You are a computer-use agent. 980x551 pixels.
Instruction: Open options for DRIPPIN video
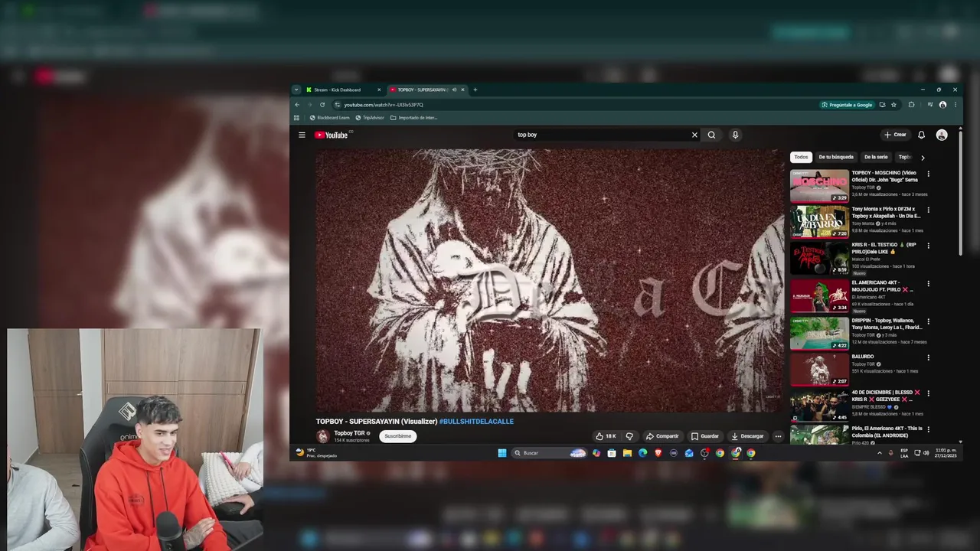[x=928, y=321]
